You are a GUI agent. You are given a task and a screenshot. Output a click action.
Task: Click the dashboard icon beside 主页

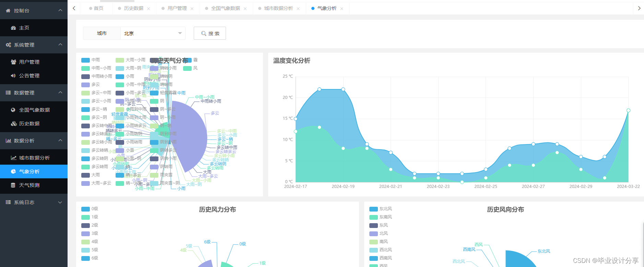13,28
